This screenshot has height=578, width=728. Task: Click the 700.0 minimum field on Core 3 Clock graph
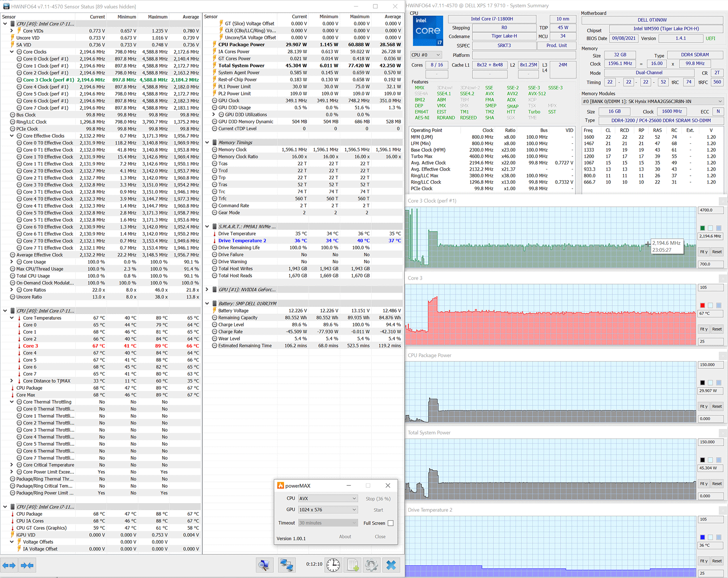[x=711, y=264]
